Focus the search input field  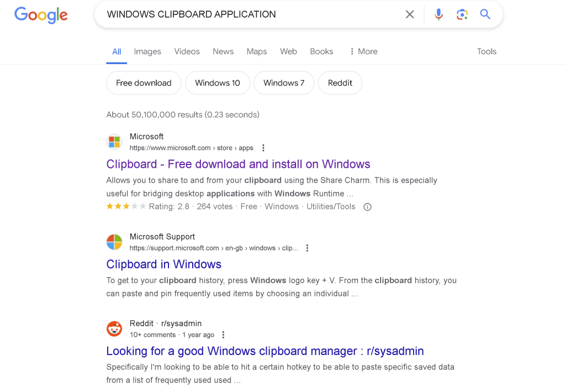[252, 14]
